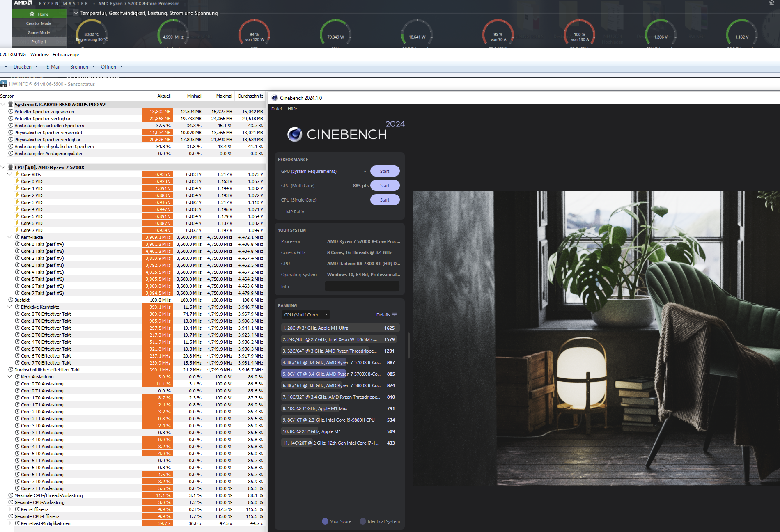Click the Cinebench icon in its title bar
This screenshot has height=532, width=780.
point(275,98)
